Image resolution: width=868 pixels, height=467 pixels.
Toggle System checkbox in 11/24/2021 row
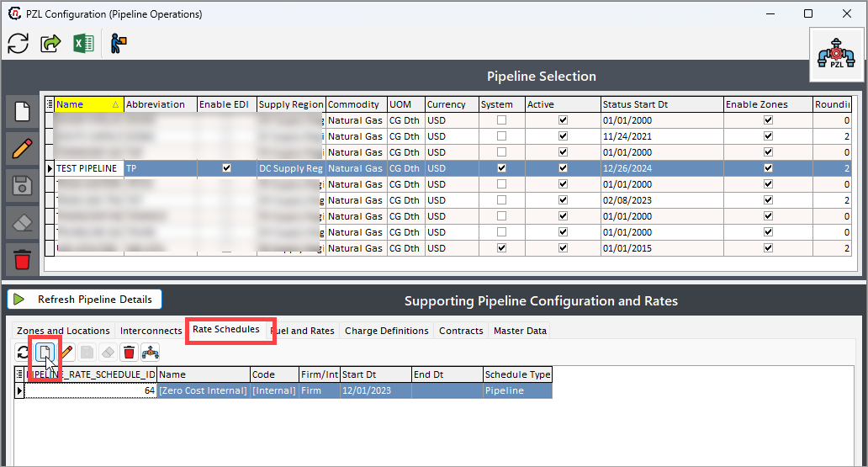click(501, 135)
